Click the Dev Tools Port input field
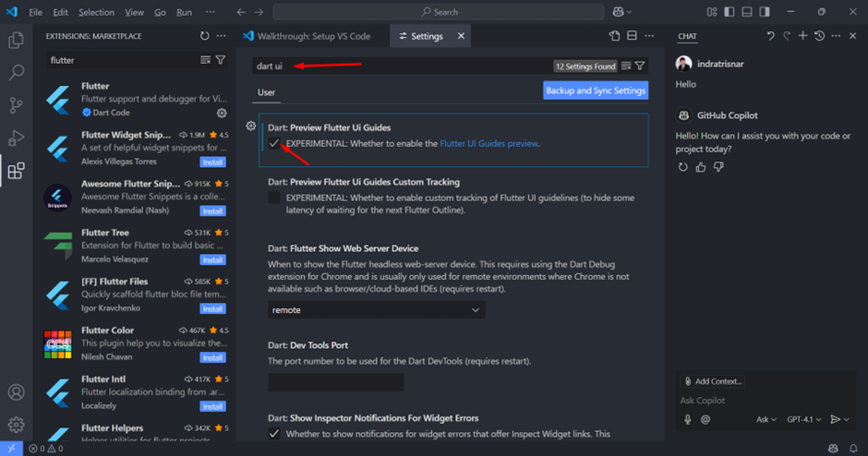The width and height of the screenshot is (868, 456). coord(335,382)
